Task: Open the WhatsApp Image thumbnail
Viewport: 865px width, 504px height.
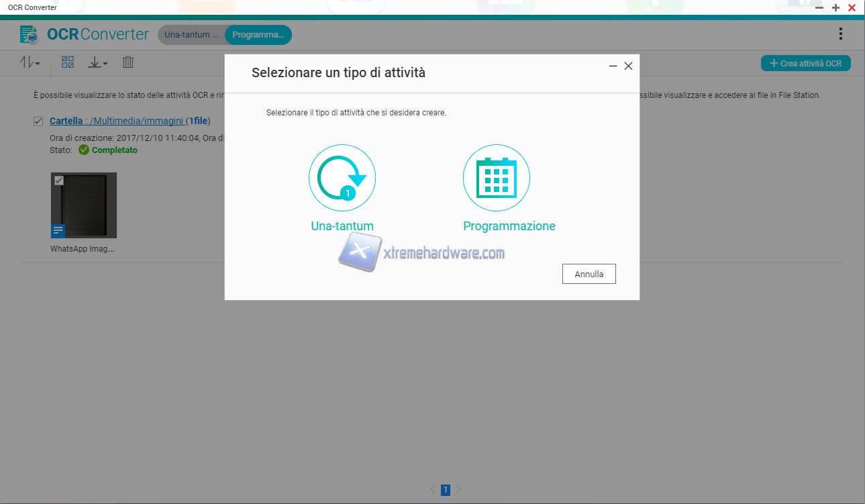Action: point(84,205)
